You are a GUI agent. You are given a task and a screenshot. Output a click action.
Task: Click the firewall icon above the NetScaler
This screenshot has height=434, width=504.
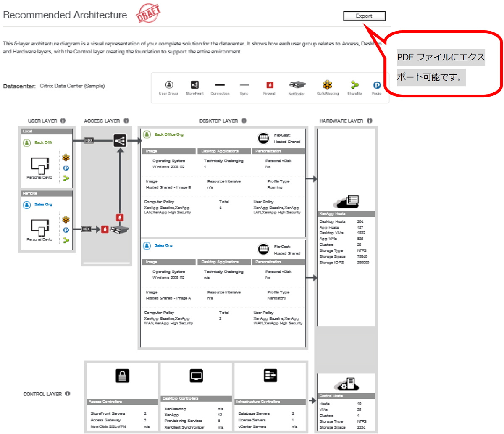click(x=120, y=218)
